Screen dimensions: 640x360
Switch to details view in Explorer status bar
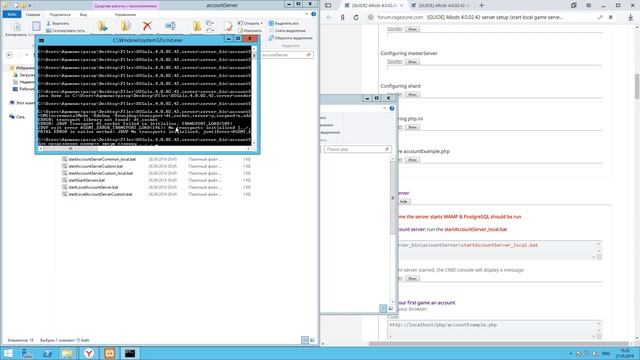305,340
